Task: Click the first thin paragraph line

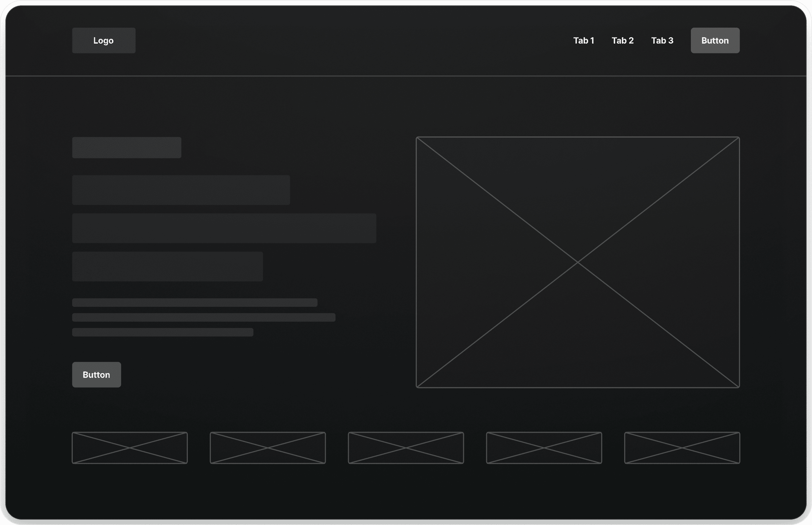Action: point(195,302)
